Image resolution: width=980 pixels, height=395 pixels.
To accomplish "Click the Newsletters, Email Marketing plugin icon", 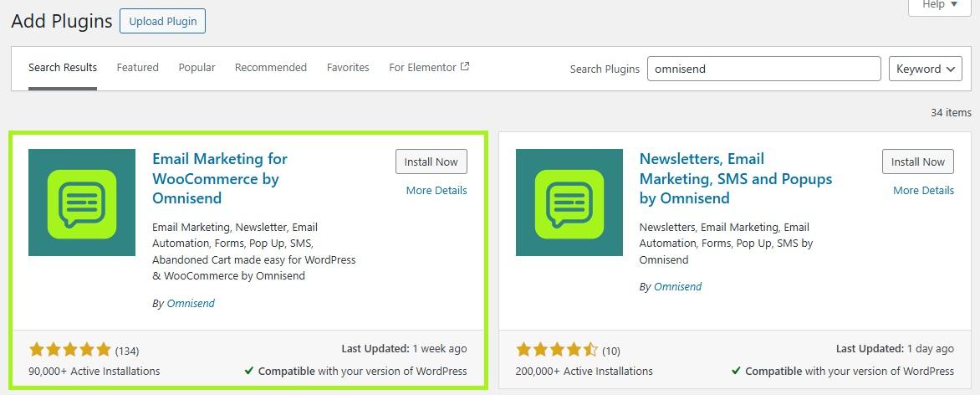I will [569, 203].
